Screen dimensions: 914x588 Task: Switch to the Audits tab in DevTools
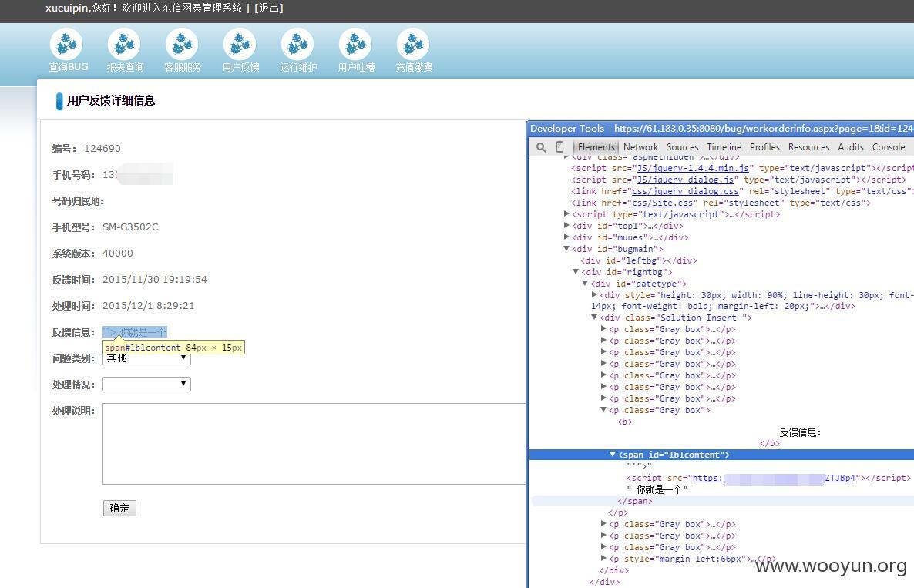click(851, 147)
